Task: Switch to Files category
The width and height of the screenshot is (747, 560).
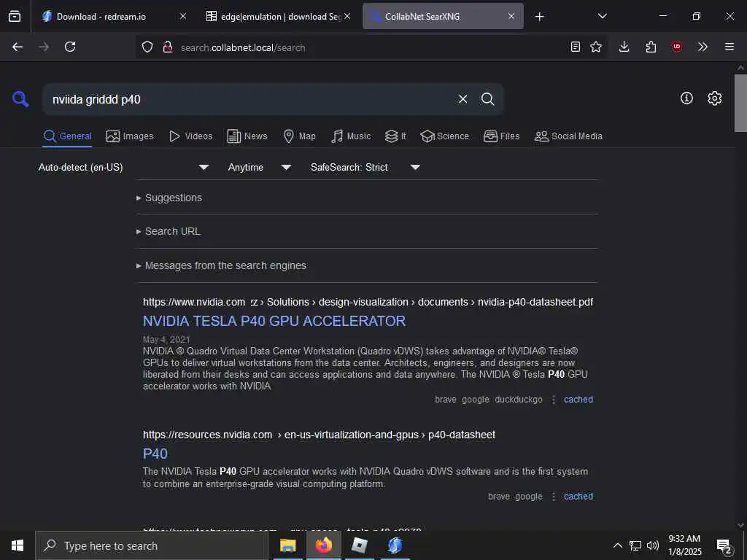Action: pos(502,136)
